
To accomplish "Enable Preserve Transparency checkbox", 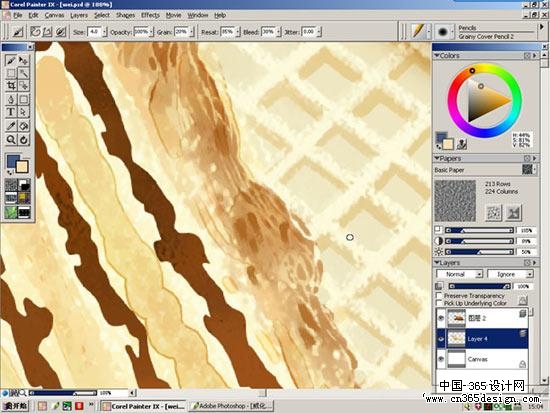I will click(x=439, y=295).
